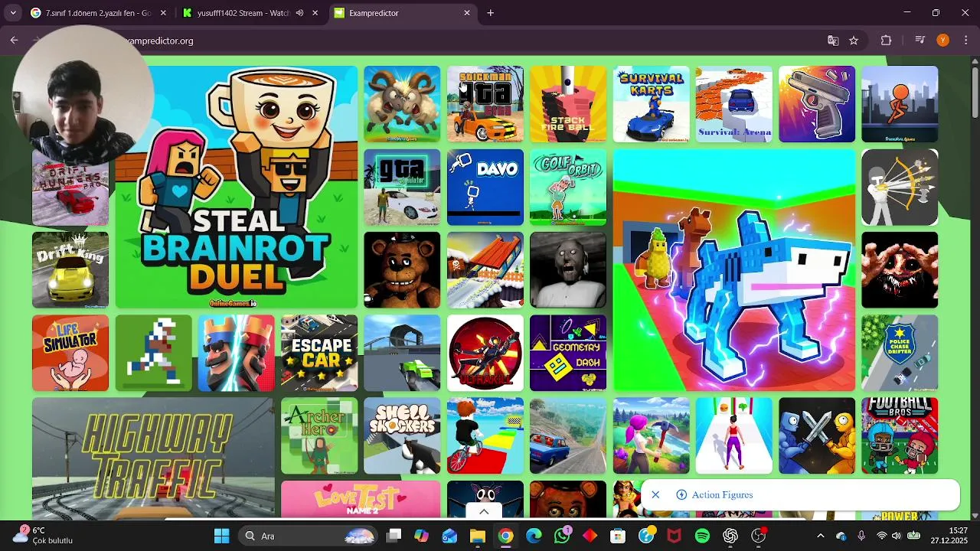Launch the Escape Car game
The height and width of the screenshot is (551, 980).
pyautogui.click(x=319, y=353)
